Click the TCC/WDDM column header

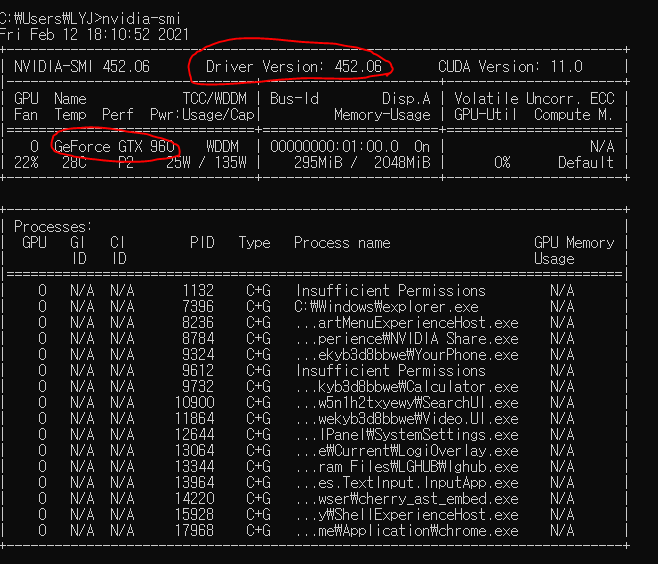tap(214, 99)
